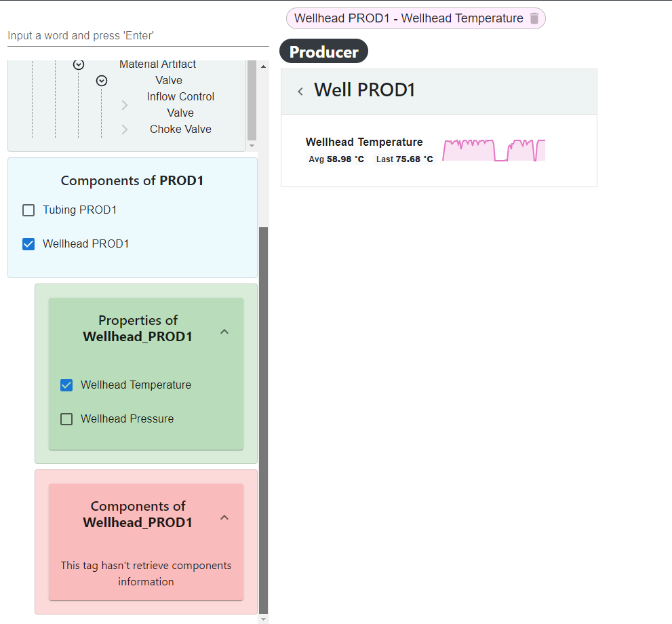Collapse the Valve tree node
Screen dimensions: 672x624
(x=102, y=81)
